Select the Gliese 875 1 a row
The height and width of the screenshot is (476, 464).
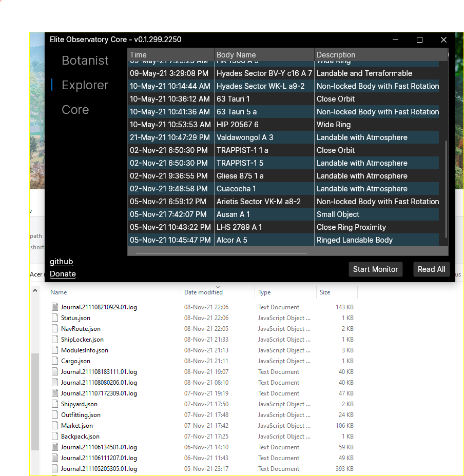(x=283, y=176)
